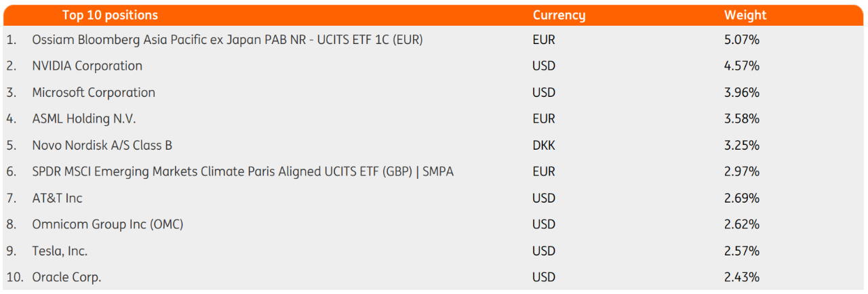Click the Currency column header
The height and width of the screenshot is (294, 868).
pos(559,15)
